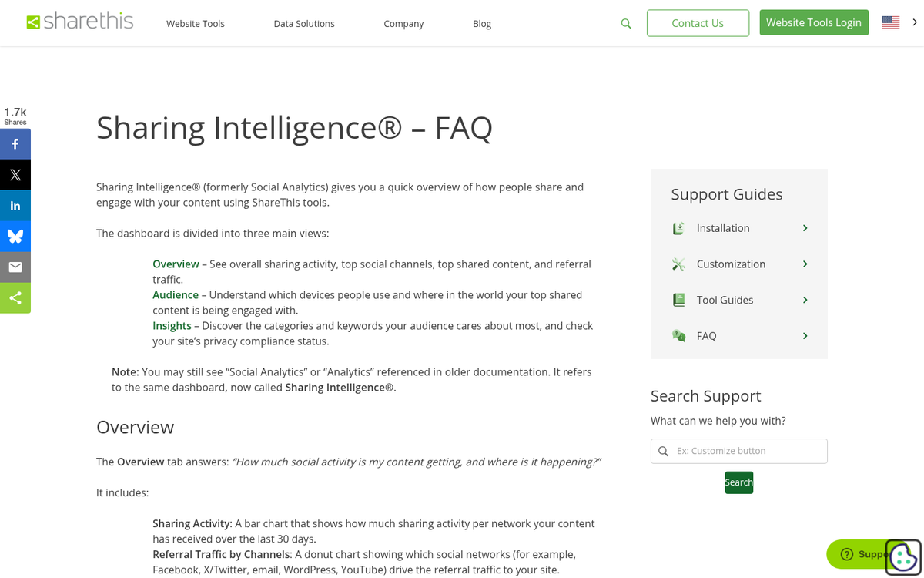Open the Website Tools menu
The image size is (924, 578).
pyautogui.click(x=196, y=24)
